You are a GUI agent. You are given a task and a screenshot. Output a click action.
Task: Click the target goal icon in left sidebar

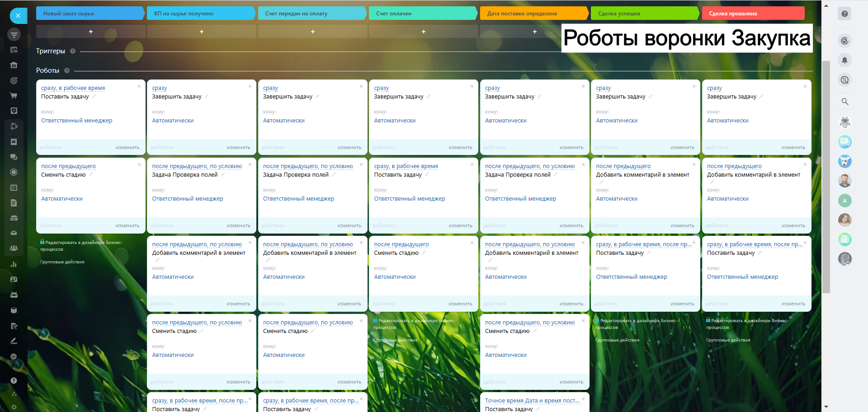[14, 80]
